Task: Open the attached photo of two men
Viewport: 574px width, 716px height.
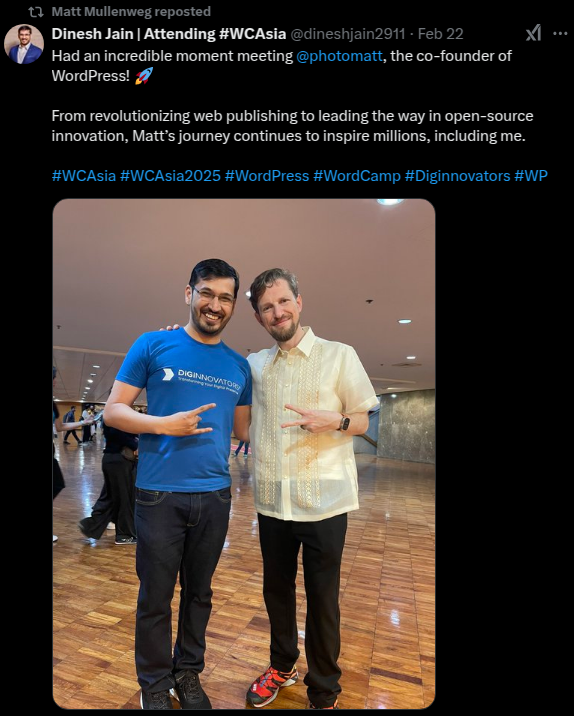Action: click(244, 453)
